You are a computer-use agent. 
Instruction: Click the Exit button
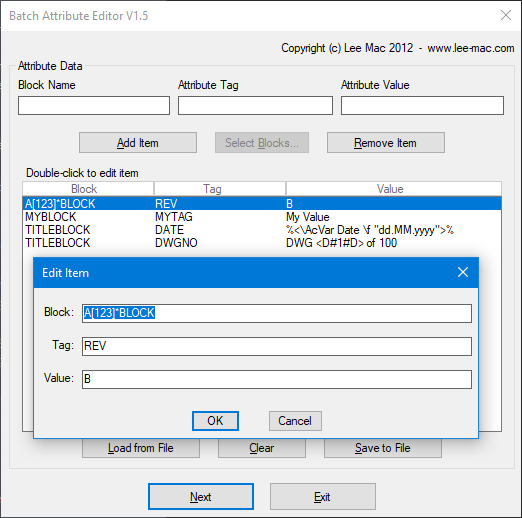[323, 497]
